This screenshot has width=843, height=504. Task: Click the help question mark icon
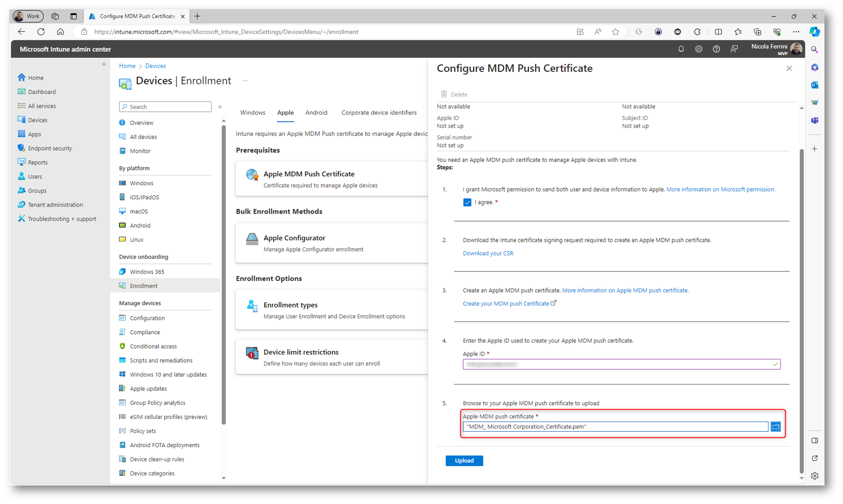point(716,49)
